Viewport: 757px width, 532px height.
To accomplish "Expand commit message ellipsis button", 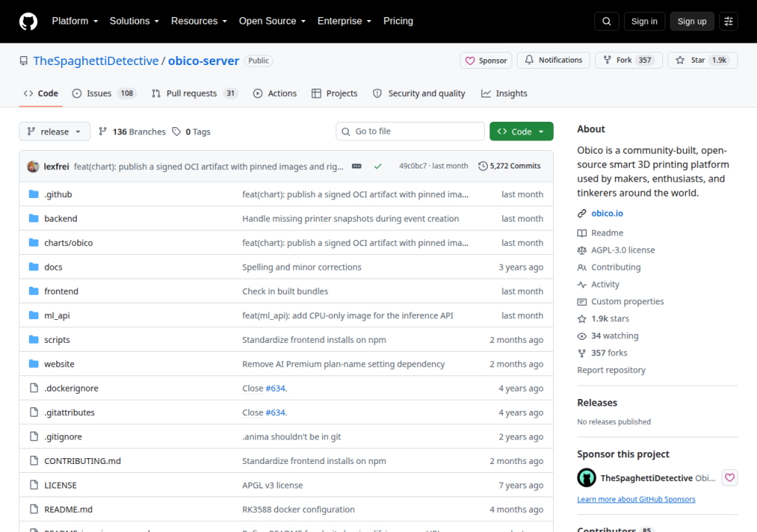I will click(x=356, y=166).
